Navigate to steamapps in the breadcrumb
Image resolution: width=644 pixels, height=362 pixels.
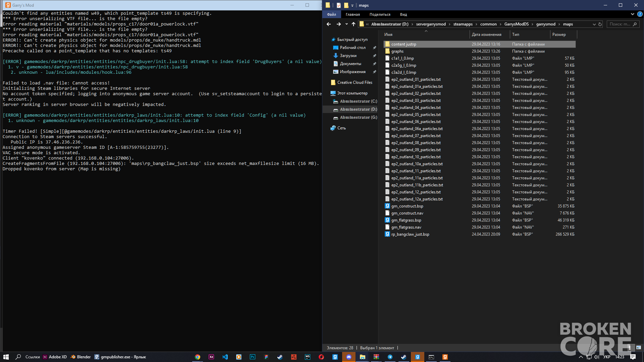463,24
